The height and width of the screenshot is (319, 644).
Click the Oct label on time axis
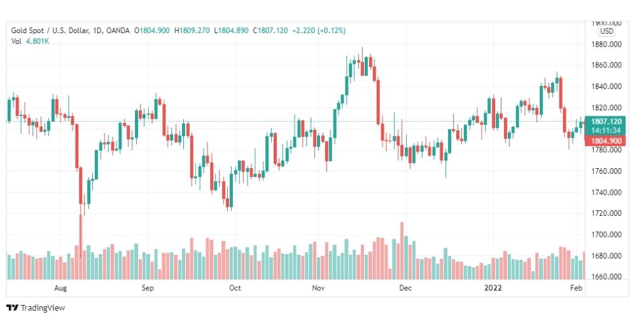(235, 288)
